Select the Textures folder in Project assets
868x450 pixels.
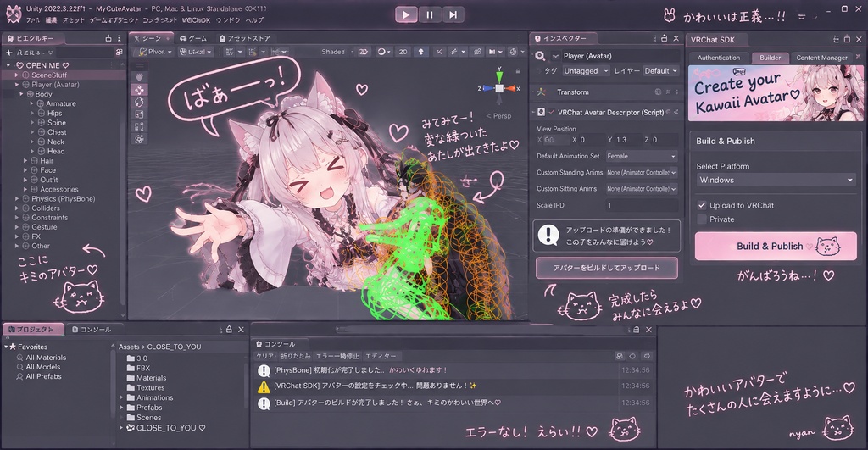146,387
